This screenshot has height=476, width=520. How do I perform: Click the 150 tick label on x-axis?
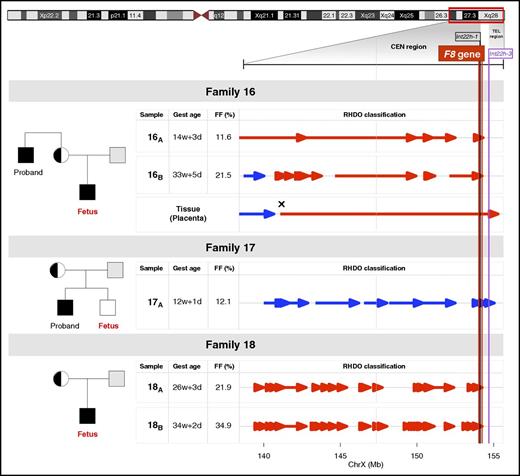click(417, 455)
